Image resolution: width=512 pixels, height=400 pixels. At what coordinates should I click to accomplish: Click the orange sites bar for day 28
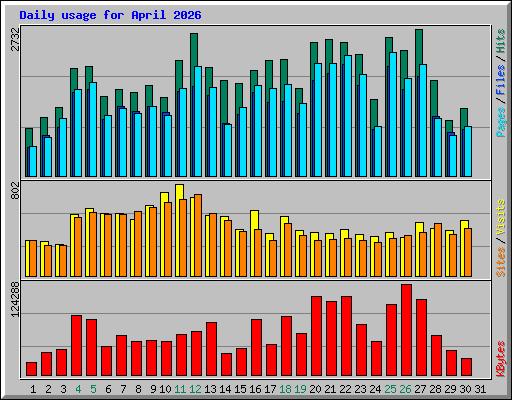pos(438,250)
